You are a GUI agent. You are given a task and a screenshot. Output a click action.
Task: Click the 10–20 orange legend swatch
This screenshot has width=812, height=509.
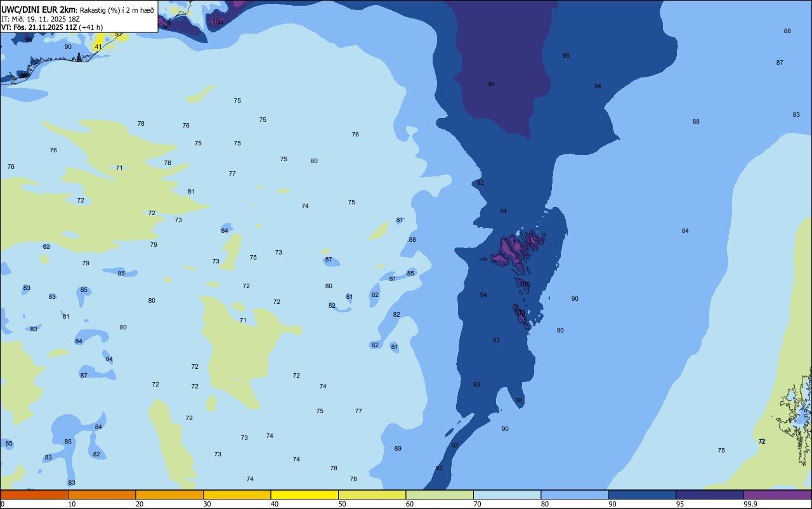pyautogui.click(x=101, y=494)
